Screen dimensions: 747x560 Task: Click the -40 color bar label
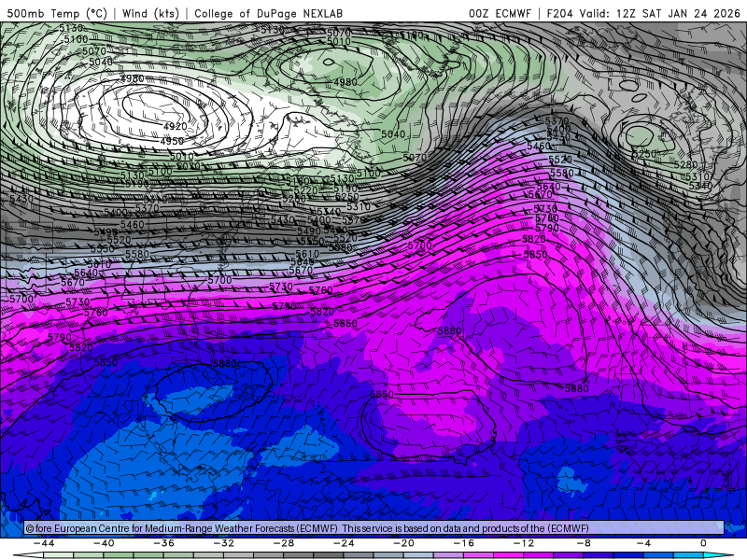[104, 543]
